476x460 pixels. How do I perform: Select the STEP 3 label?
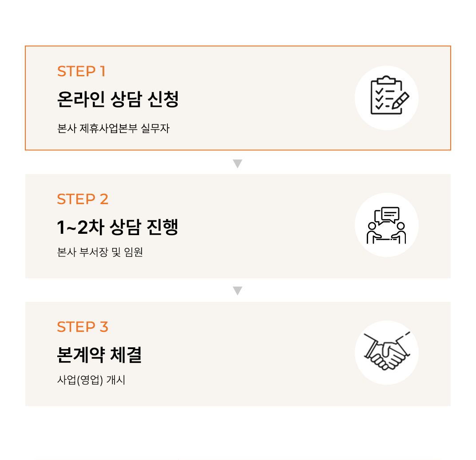point(83,327)
